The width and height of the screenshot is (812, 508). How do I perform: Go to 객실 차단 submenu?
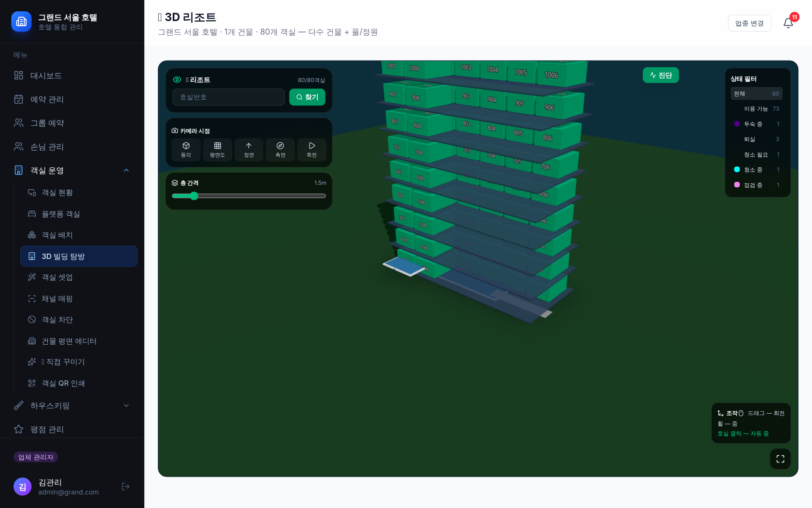(79, 320)
